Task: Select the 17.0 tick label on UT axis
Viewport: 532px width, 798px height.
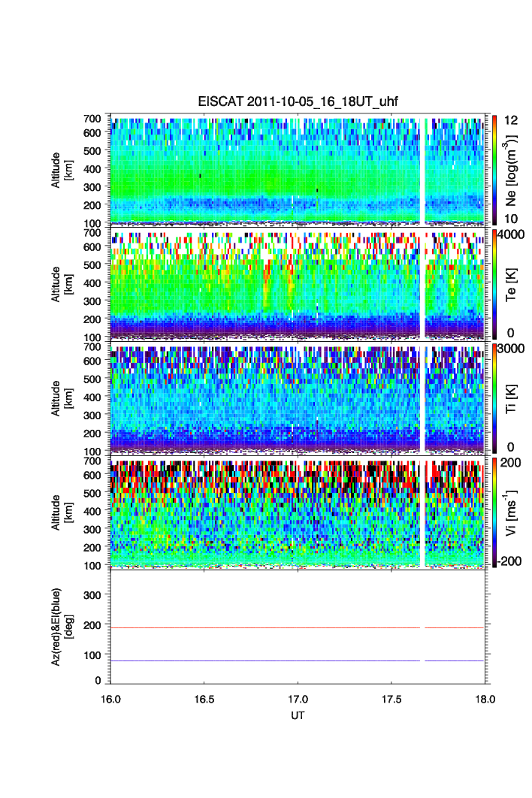Action: coord(298,698)
